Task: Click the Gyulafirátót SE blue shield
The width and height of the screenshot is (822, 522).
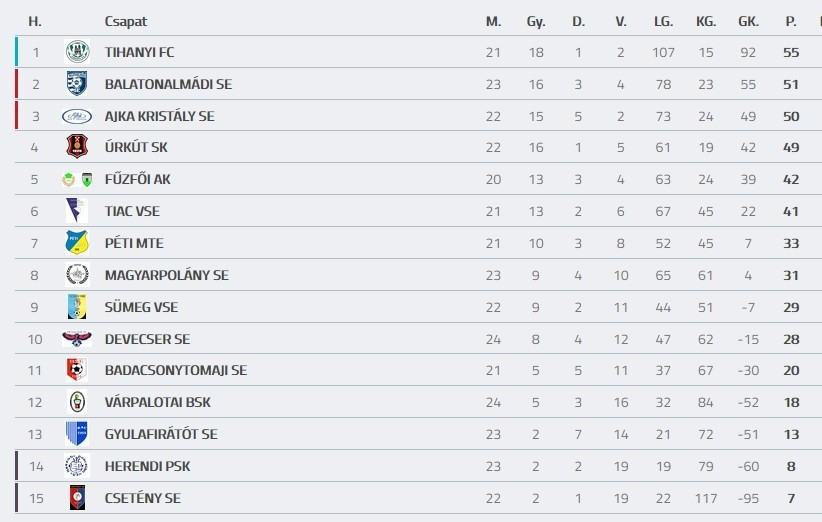Action: (77, 434)
